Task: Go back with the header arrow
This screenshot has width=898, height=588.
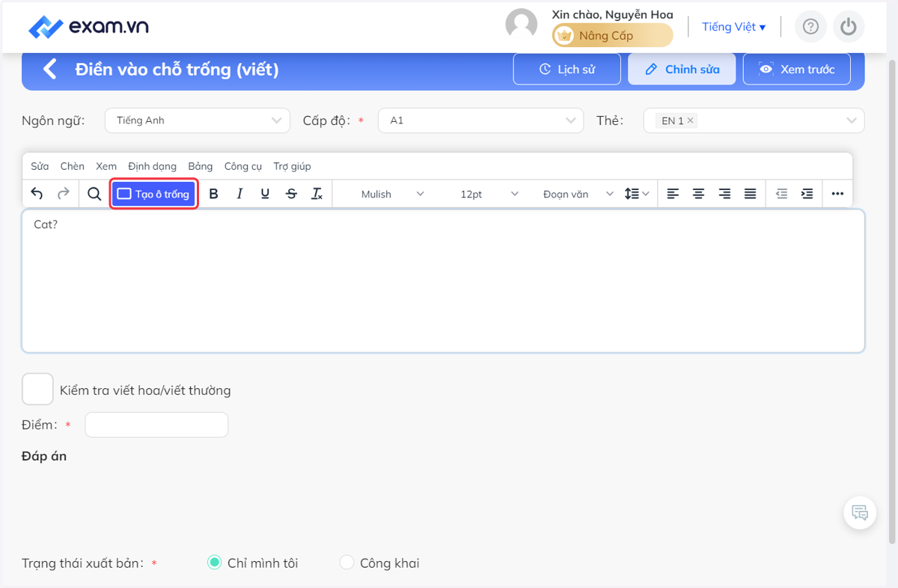Action: 49,70
